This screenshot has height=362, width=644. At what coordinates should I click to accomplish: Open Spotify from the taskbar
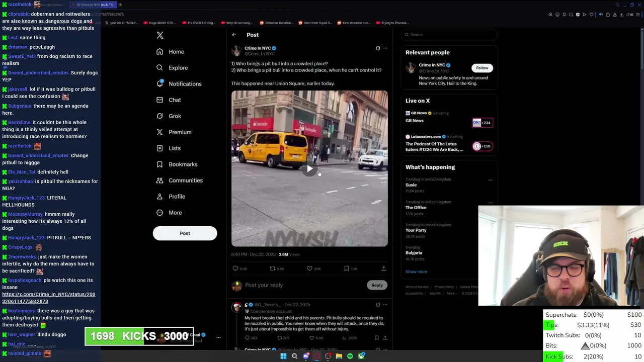(350, 356)
